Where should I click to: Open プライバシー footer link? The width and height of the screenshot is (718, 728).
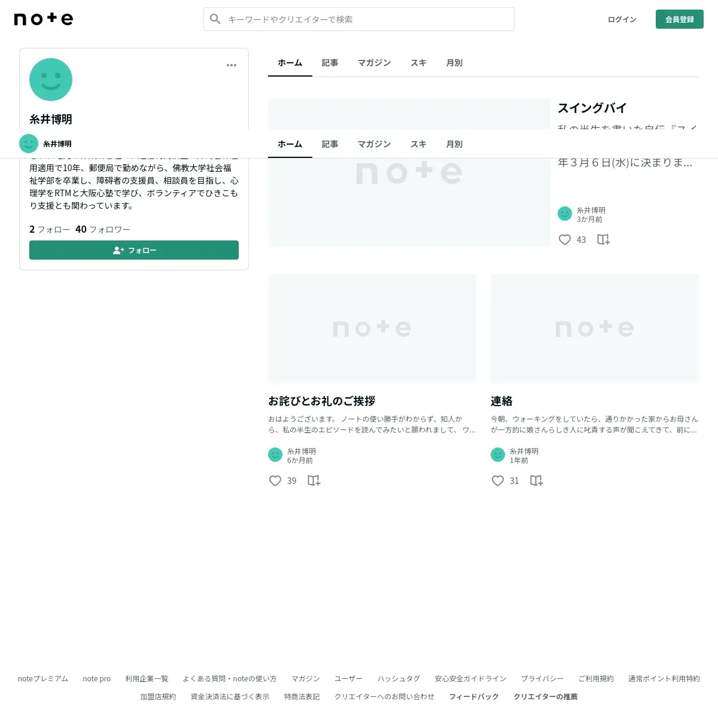click(x=543, y=679)
